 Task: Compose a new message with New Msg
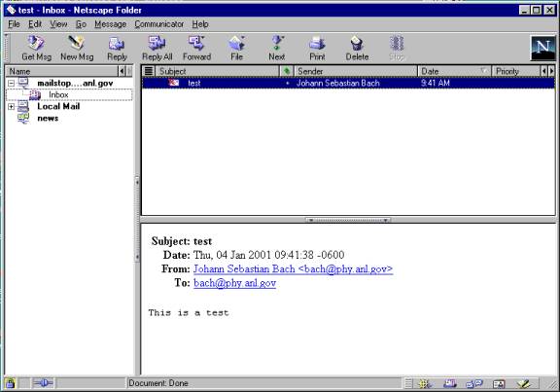(x=77, y=49)
